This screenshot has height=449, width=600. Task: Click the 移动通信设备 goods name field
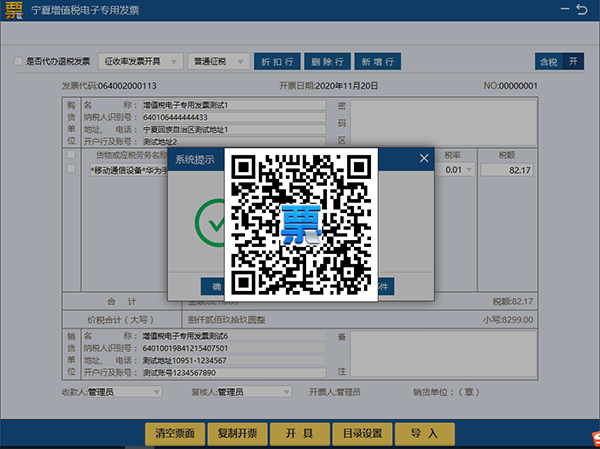129,170
